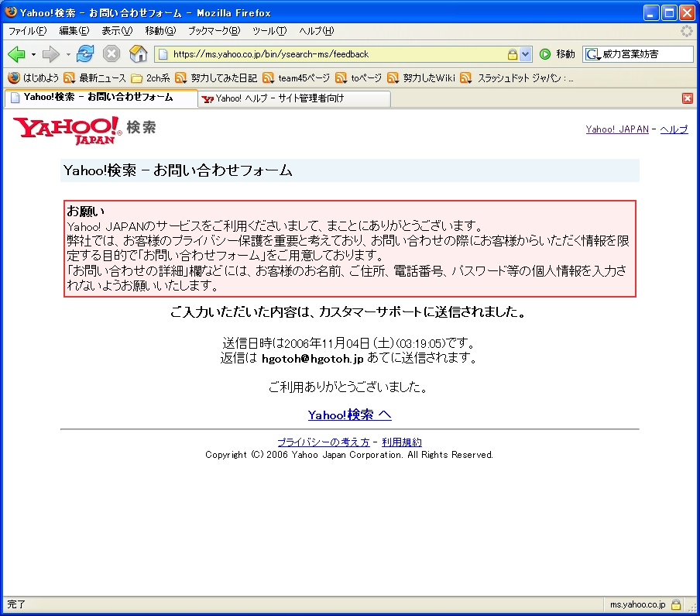Viewport: 700px width, 616px height.
Task: Click the 完了 status bar text
Action: point(16,604)
